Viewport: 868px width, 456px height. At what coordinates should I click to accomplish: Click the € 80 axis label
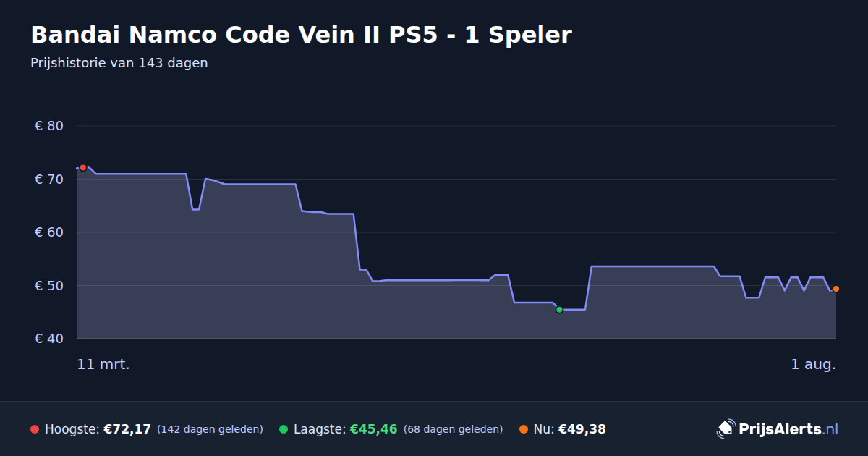coord(49,126)
